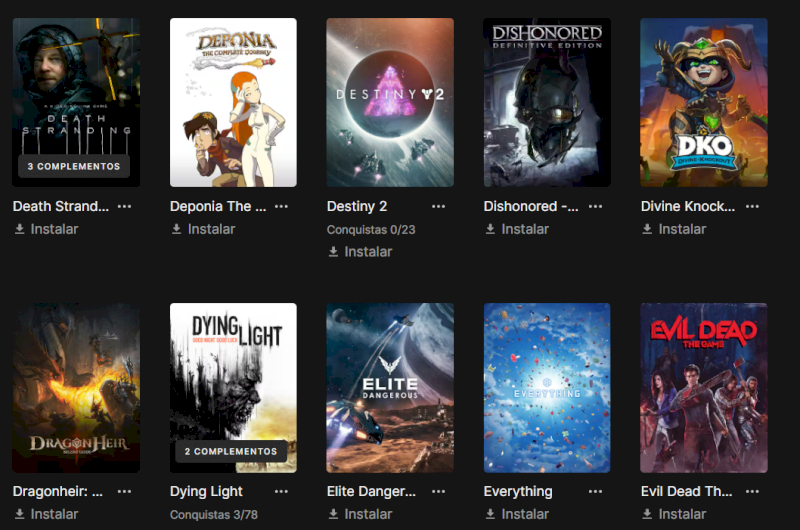The width and height of the screenshot is (800, 530).
Task: Click the download icon under Destiny 2
Action: [x=333, y=251]
